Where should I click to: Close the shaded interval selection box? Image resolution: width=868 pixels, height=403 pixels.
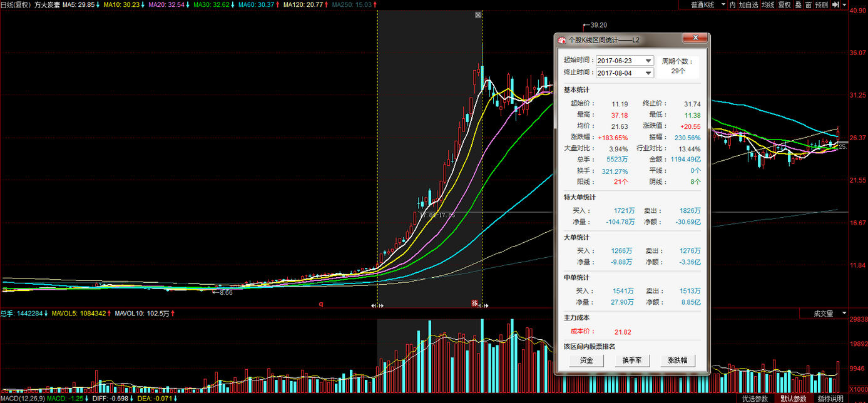478,15
